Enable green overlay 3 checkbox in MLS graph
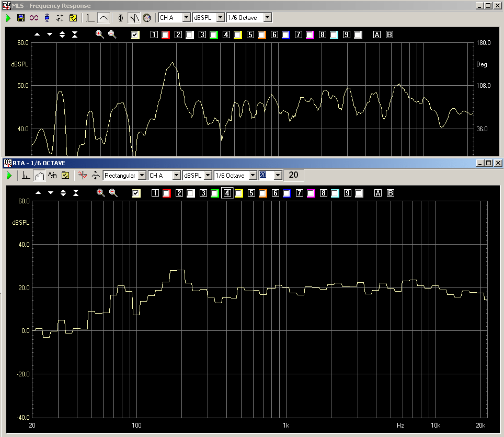This screenshot has width=504, height=437. [213, 35]
